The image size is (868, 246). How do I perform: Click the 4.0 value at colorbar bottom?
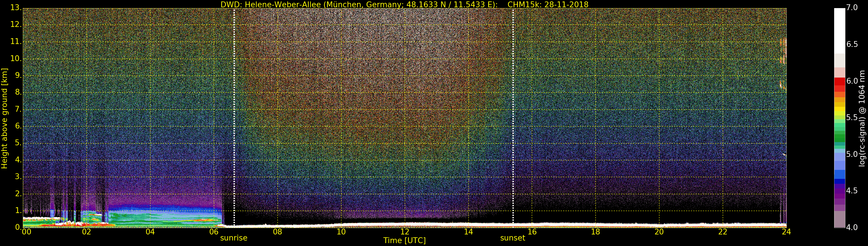[852, 227]
